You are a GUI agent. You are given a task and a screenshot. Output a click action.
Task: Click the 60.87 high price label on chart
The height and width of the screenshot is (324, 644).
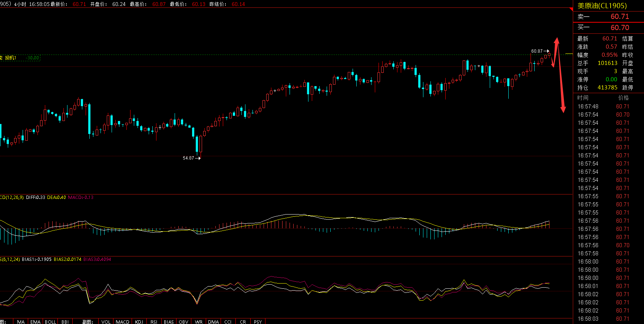tap(537, 51)
